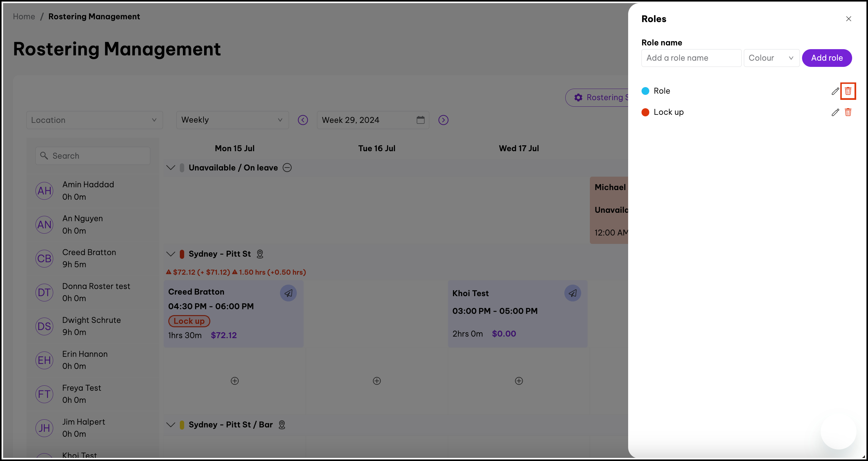868x461 pixels.
Task: Focus the Add a role name field
Action: click(x=691, y=58)
